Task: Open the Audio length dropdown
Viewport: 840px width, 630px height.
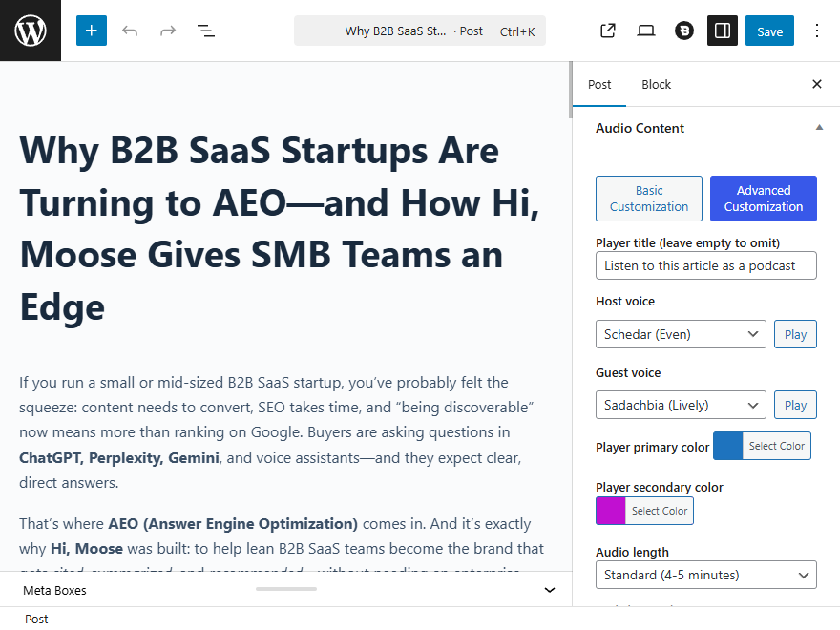Action: 706,575
